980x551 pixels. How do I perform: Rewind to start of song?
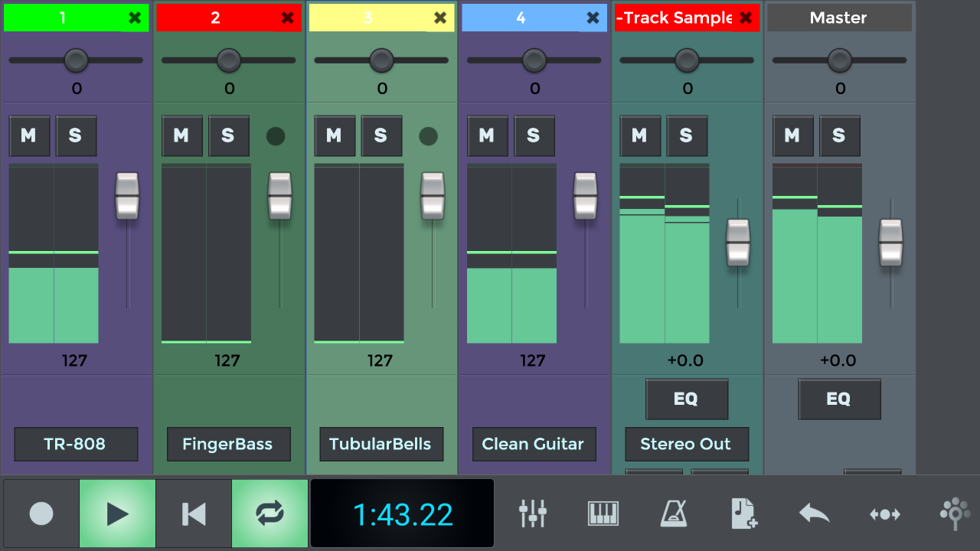(194, 514)
